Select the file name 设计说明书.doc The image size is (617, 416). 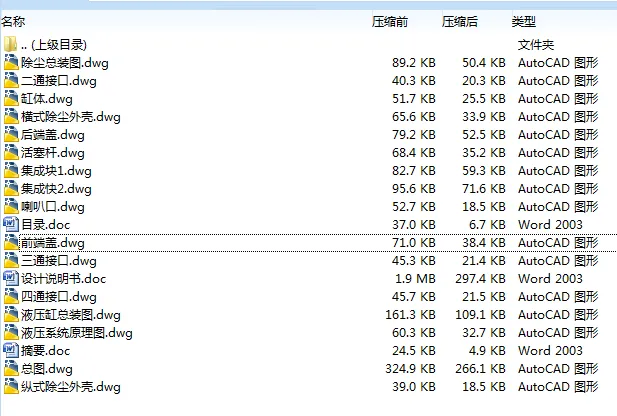[64, 279]
